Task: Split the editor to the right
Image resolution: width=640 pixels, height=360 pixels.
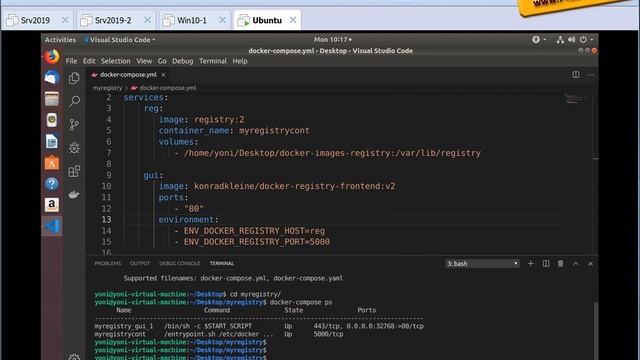Action: [576, 75]
